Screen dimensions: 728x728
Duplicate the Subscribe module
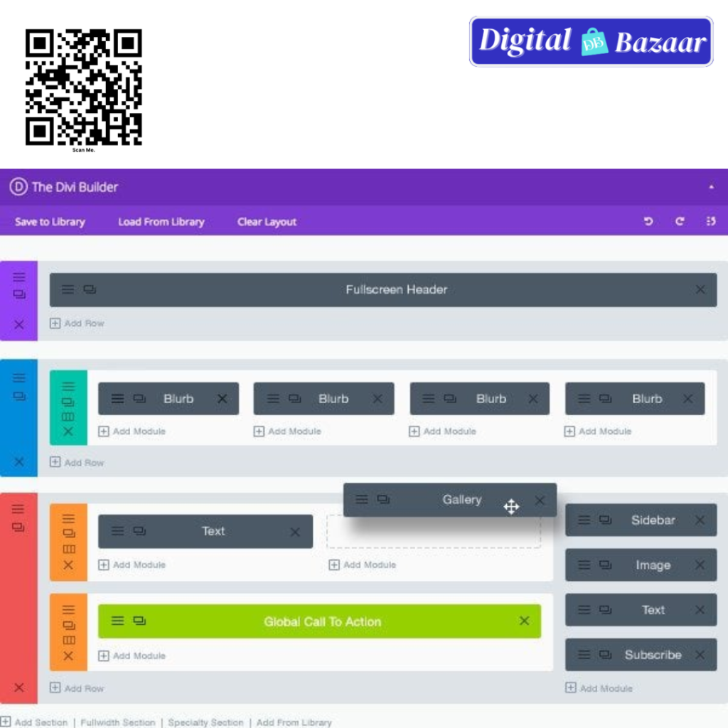(605, 655)
